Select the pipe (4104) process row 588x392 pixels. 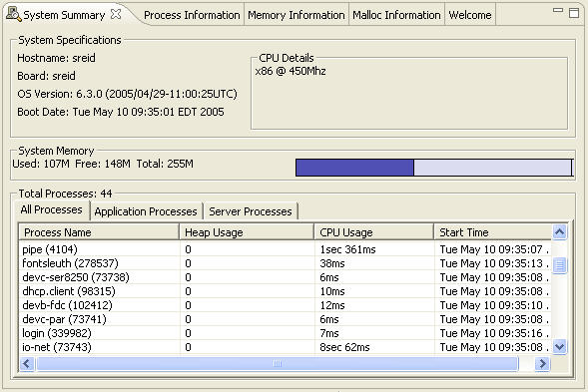point(285,249)
